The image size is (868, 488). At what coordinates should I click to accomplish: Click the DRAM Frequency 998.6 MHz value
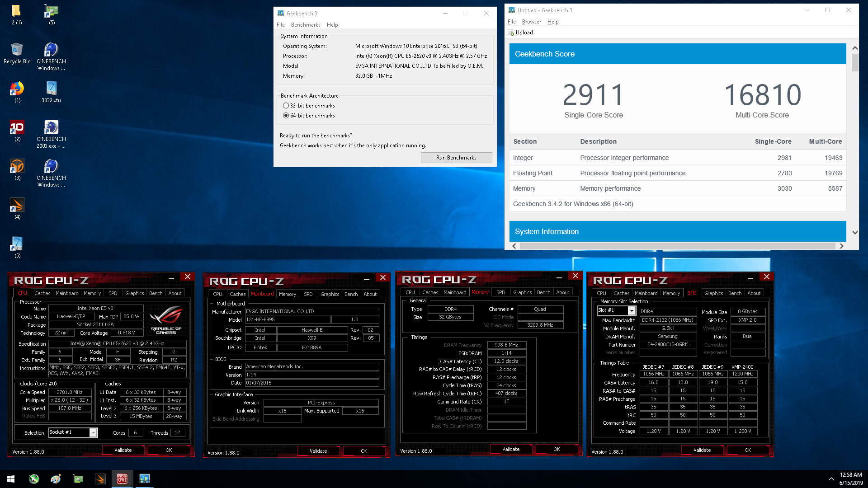pyautogui.click(x=506, y=345)
